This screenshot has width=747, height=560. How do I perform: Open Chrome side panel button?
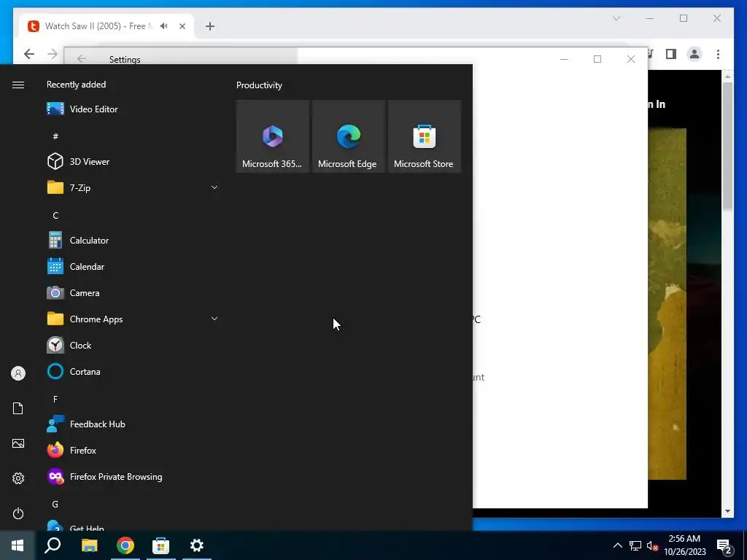(x=671, y=54)
